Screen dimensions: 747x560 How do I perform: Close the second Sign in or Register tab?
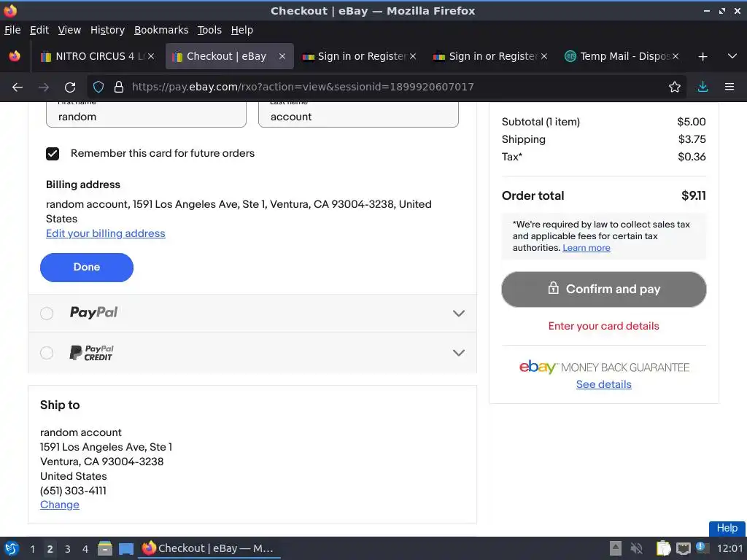(x=544, y=56)
